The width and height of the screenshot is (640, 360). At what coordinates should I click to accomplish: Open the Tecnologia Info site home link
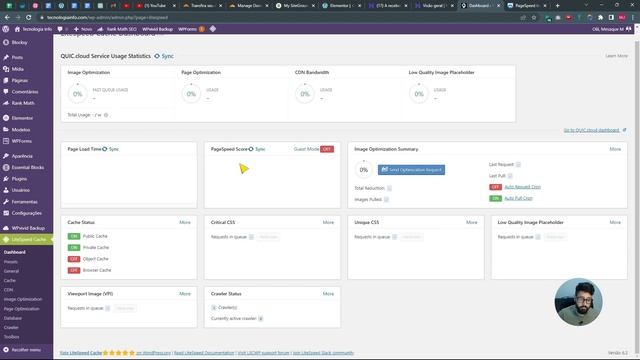coord(33,29)
